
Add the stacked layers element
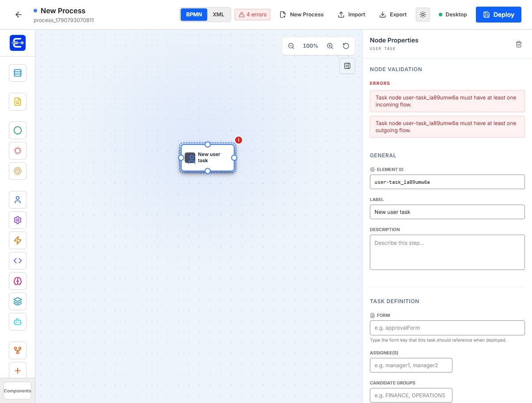(18, 301)
